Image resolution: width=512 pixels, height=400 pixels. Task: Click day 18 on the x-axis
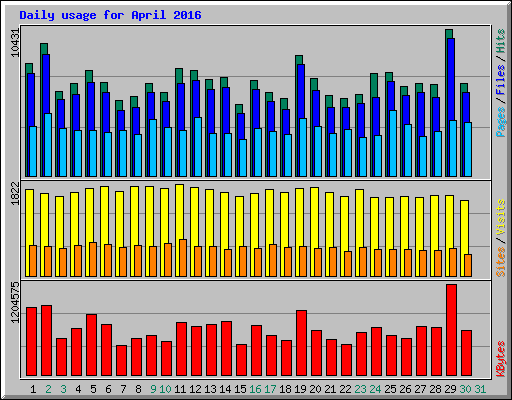(285, 389)
